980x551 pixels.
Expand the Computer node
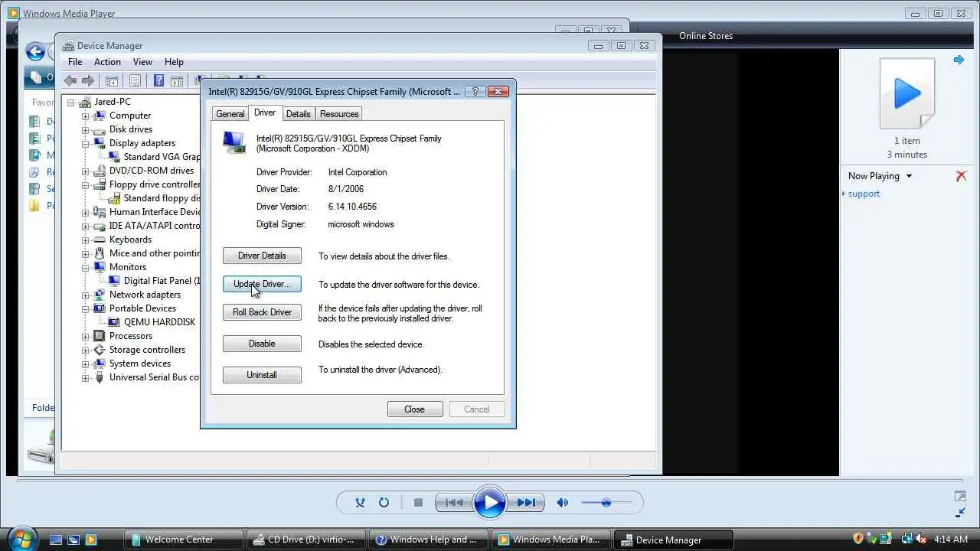(86, 116)
